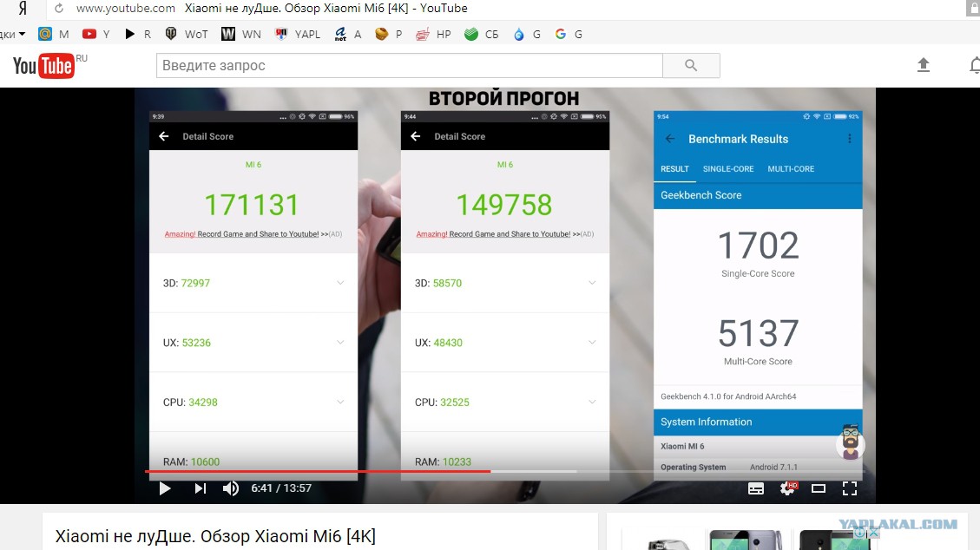The width and height of the screenshot is (980, 550).
Task: Click the channel avatar watermark in video
Action: click(x=850, y=442)
